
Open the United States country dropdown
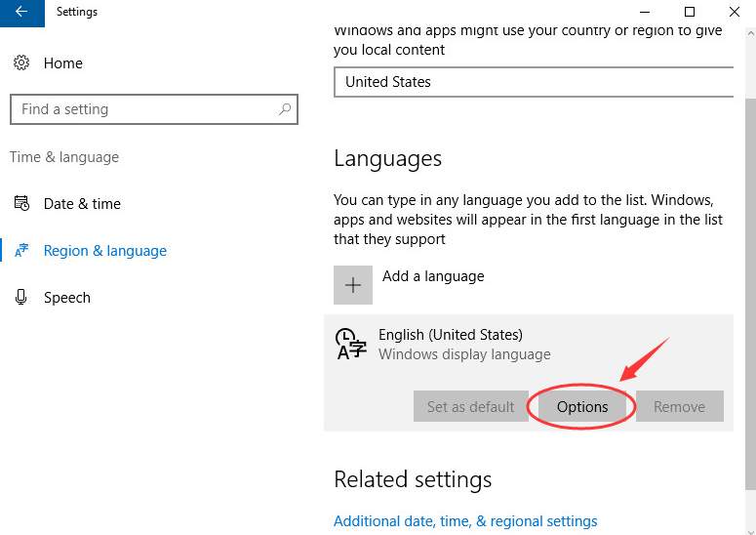[x=534, y=82]
